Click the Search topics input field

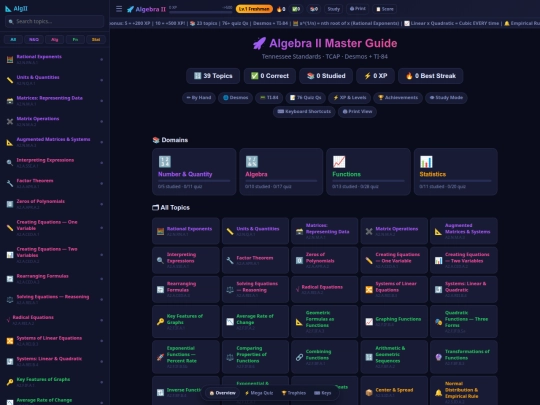click(x=54, y=21)
